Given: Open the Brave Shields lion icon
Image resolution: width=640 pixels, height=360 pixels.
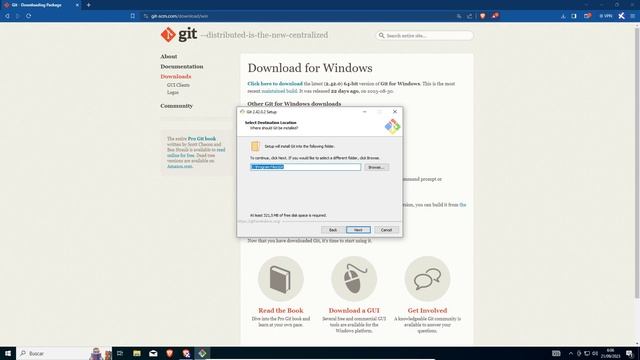Looking at the screenshot, I should tap(482, 16).
